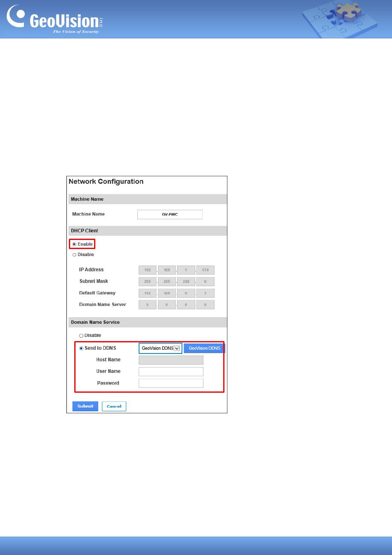Click the Machine Name text field
392x555 pixels.
click(x=170, y=214)
